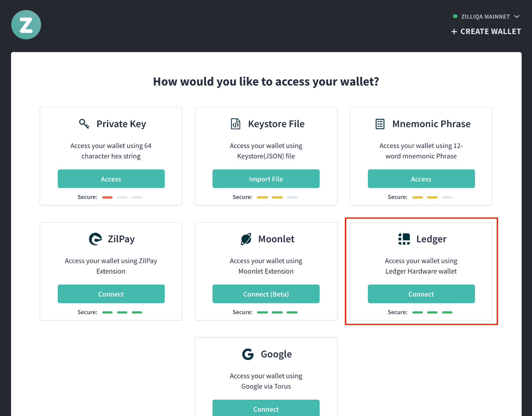This screenshot has height=416, width=532.
Task: Click the red Private Key security indicator
Action: (x=108, y=197)
